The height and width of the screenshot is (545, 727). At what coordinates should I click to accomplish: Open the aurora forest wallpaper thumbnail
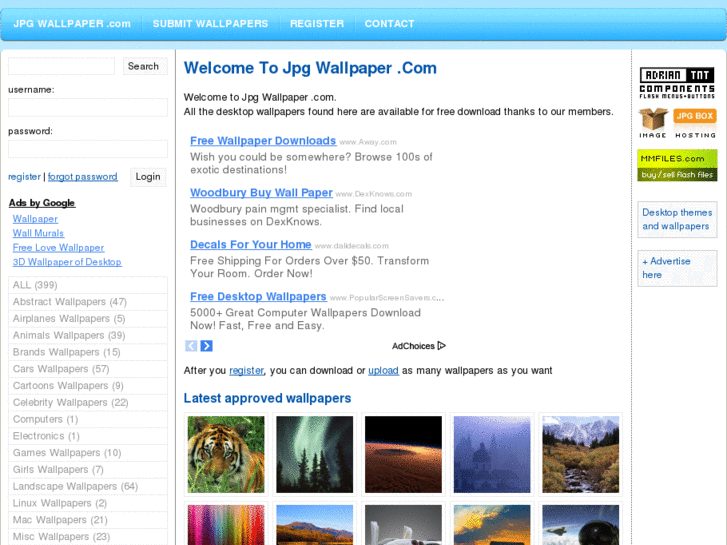314,454
